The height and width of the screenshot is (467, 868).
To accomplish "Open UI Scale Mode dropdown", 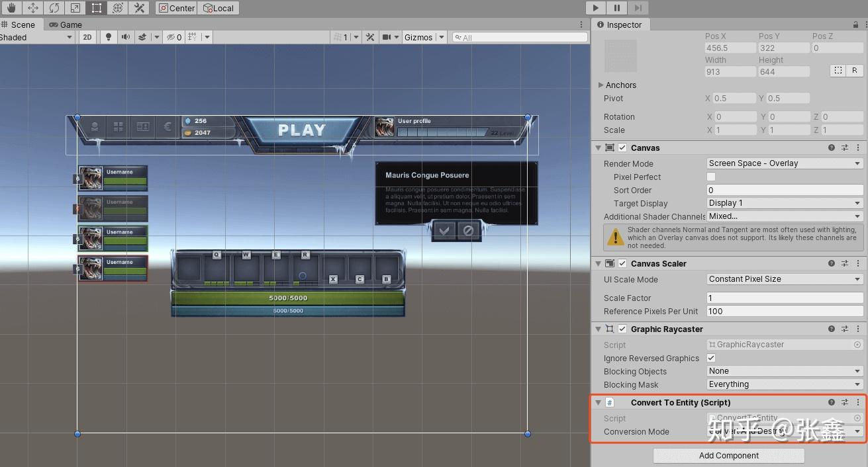I will 785,279.
